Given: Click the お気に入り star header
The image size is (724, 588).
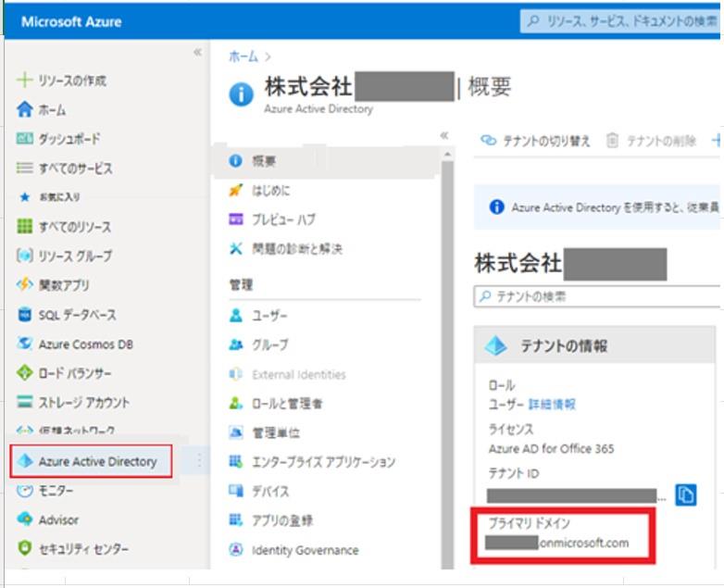Looking at the screenshot, I should 49,197.
